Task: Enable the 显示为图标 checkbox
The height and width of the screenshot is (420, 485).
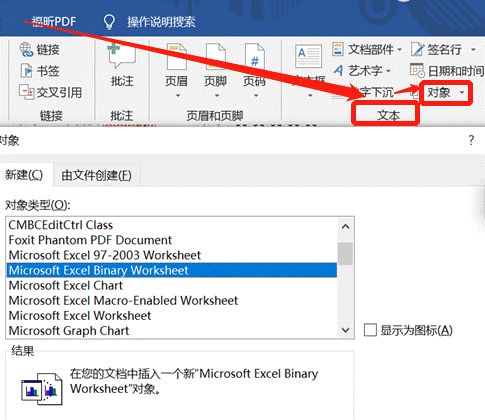Action: click(x=370, y=330)
